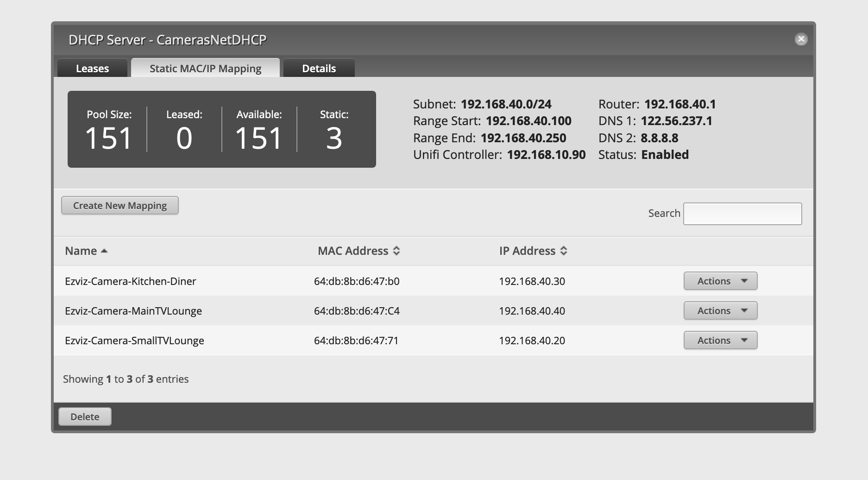The image size is (868, 480).
Task: Click Range Start value 192.168.40.100
Action: tap(528, 121)
